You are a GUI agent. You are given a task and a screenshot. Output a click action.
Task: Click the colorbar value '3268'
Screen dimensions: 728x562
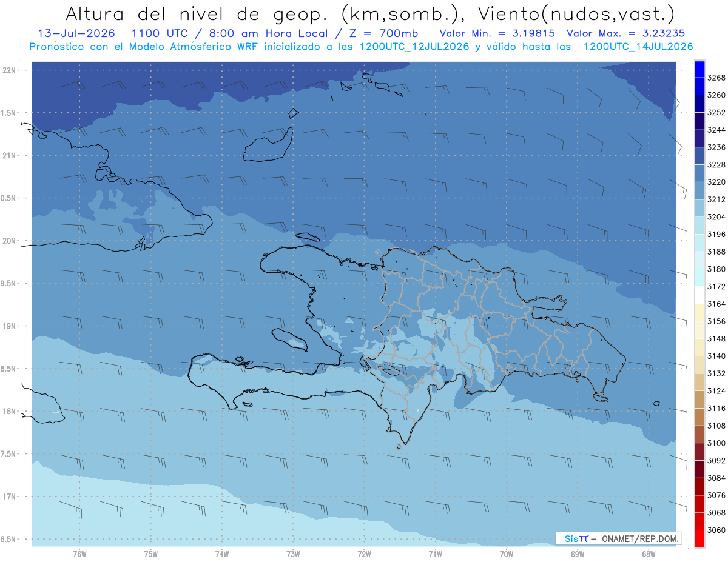pyautogui.click(x=716, y=78)
